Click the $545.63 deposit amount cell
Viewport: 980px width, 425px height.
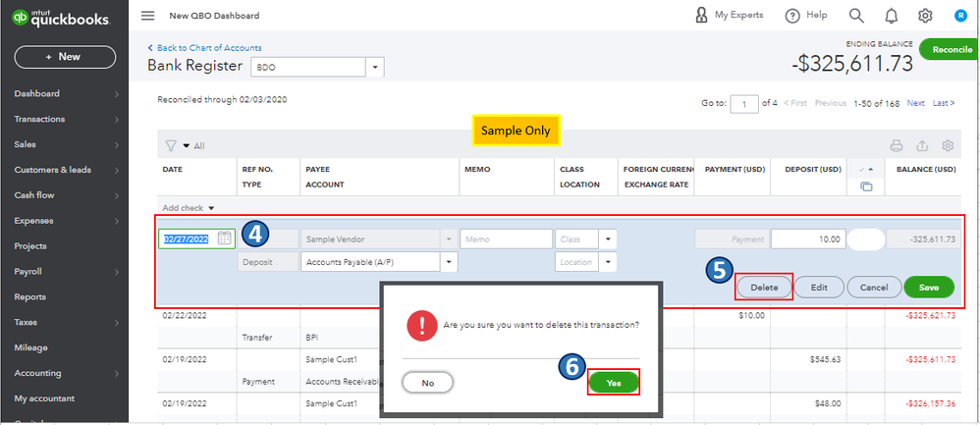pos(825,359)
